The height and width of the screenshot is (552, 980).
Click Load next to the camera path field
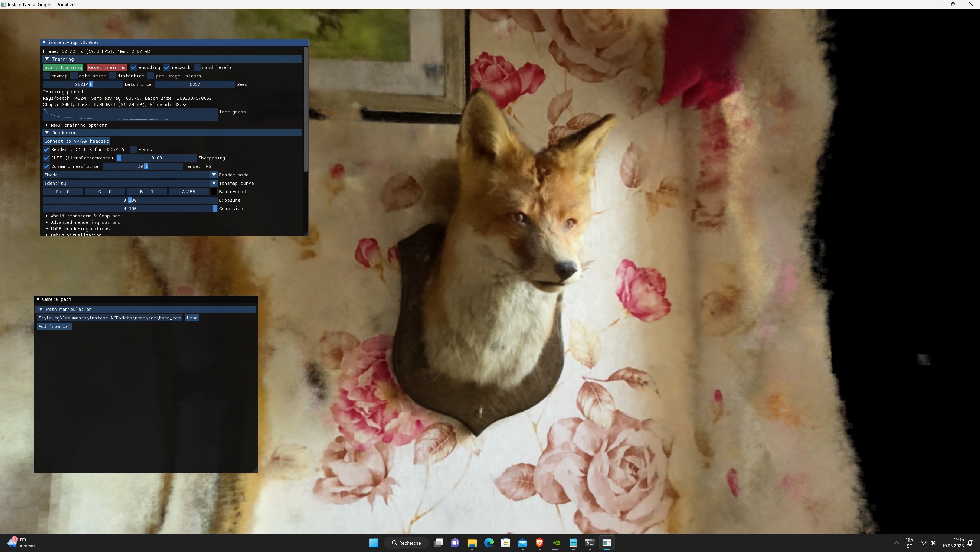(x=192, y=318)
